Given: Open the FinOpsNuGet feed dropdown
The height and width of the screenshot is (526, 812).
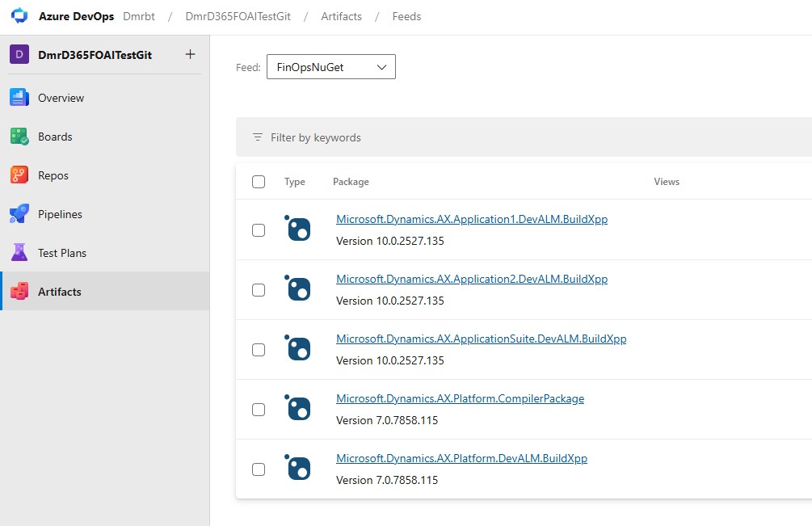Looking at the screenshot, I should click(331, 67).
